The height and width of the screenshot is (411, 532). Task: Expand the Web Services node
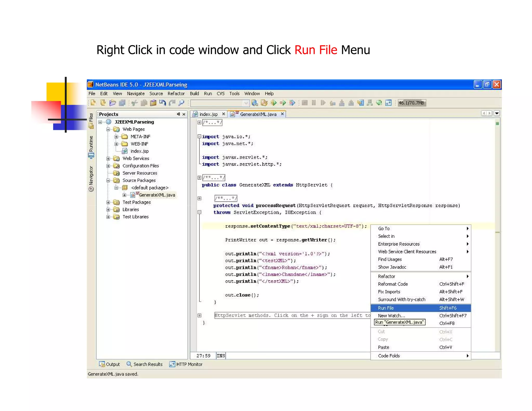coord(108,158)
